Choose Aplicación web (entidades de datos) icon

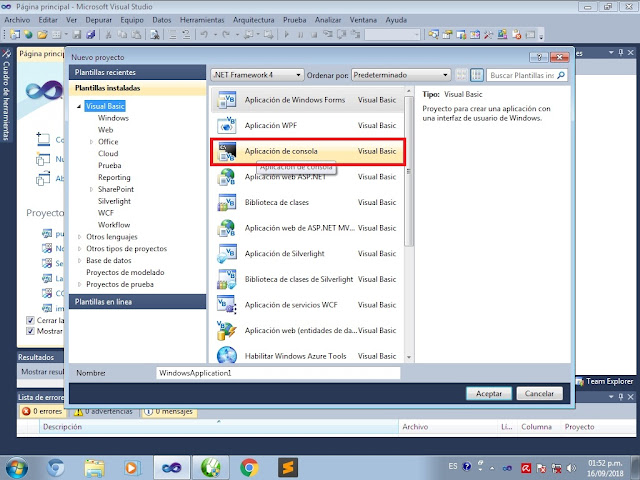point(227,331)
